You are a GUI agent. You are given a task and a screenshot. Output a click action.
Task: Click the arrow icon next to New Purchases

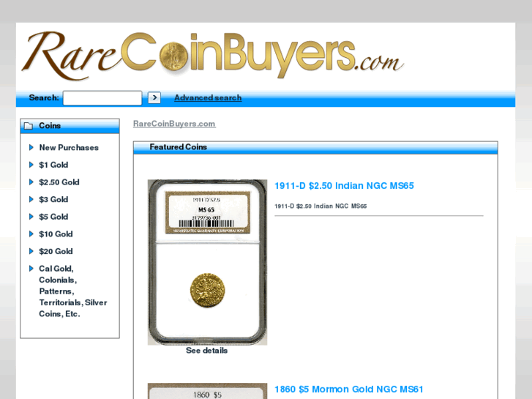click(31, 147)
